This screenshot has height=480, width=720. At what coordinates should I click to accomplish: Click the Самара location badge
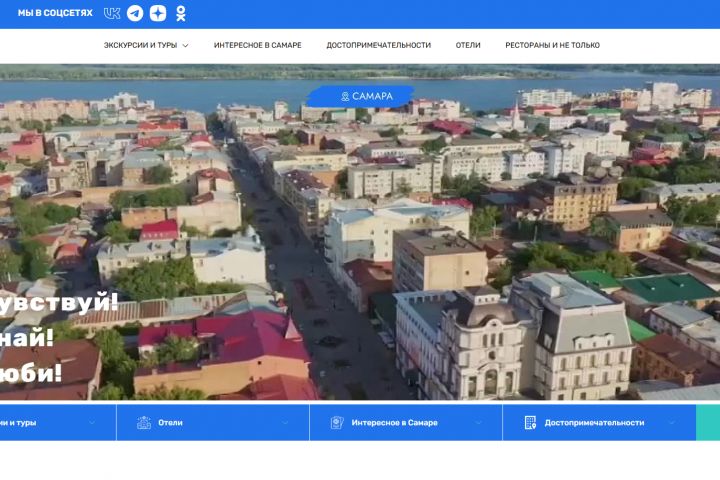pyautogui.click(x=360, y=96)
